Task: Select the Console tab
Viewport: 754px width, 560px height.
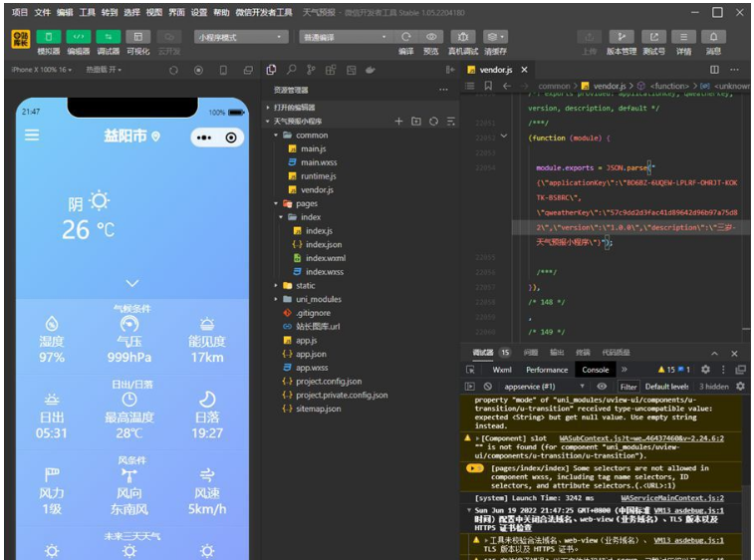Action: pos(596,370)
